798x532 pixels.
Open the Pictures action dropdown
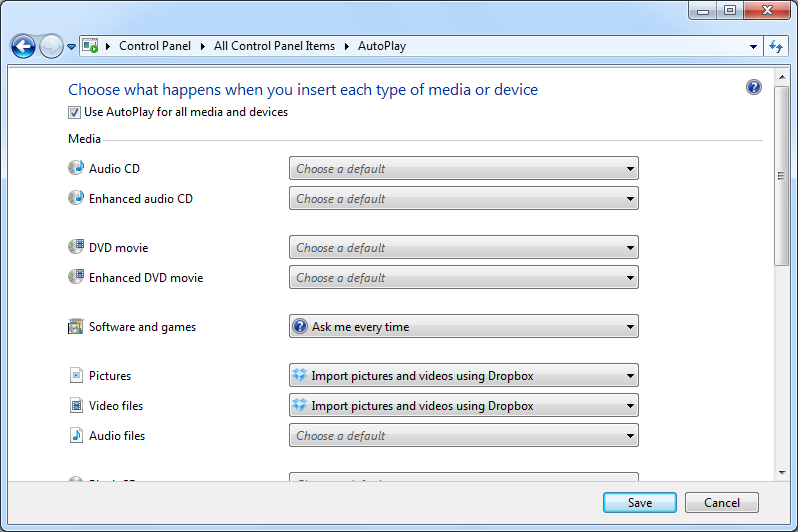(463, 376)
